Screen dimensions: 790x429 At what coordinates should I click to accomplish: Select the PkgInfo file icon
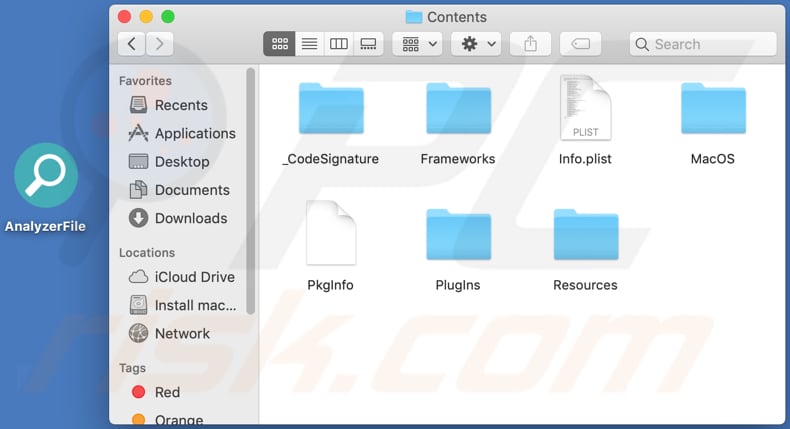331,233
